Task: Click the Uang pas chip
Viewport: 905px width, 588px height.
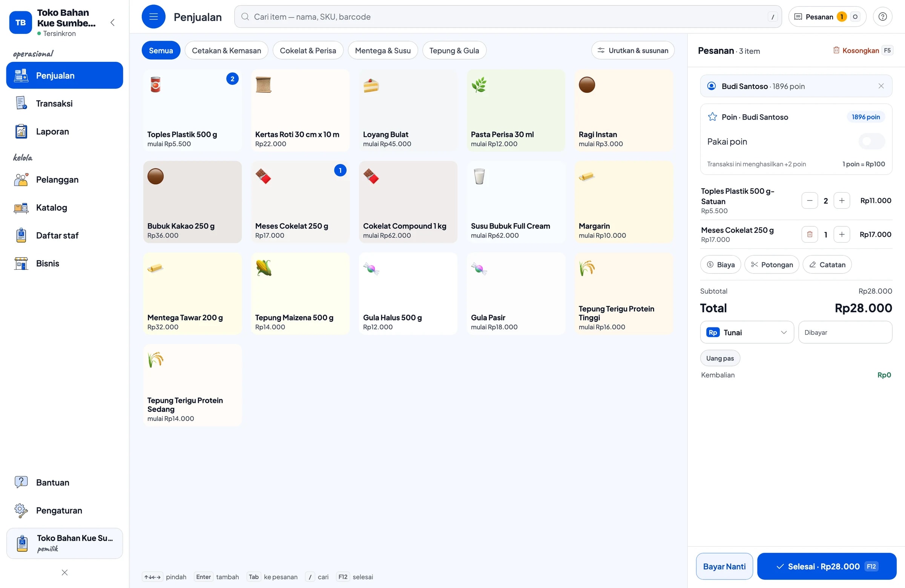Action: click(720, 358)
